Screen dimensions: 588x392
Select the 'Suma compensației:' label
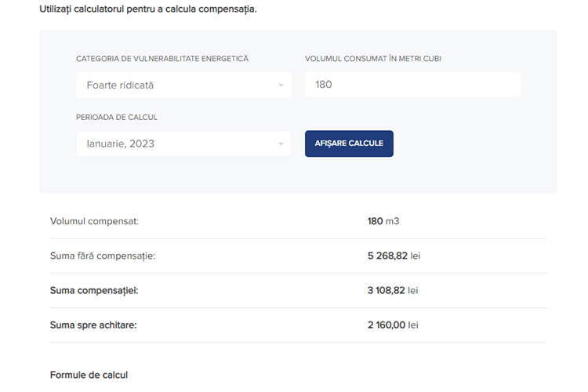(x=94, y=291)
